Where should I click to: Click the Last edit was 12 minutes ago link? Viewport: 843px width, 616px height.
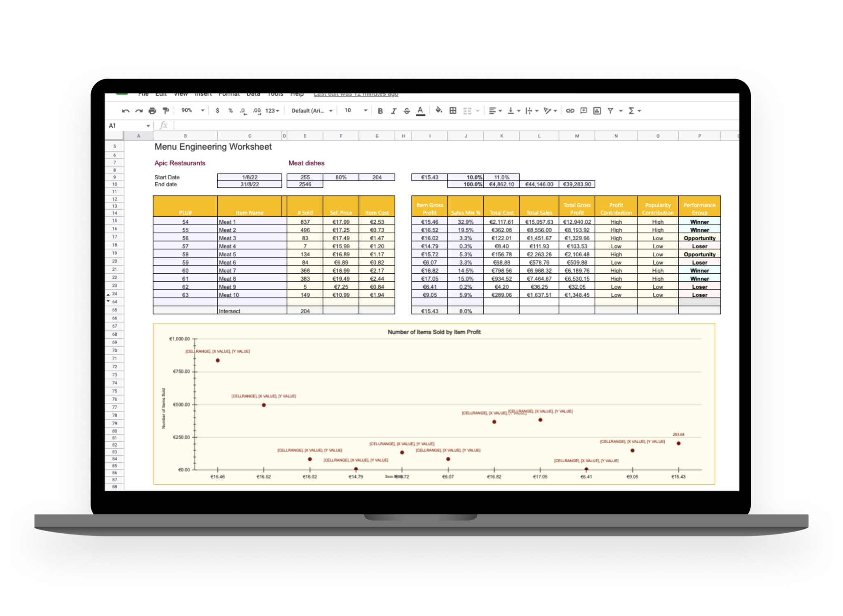point(356,94)
